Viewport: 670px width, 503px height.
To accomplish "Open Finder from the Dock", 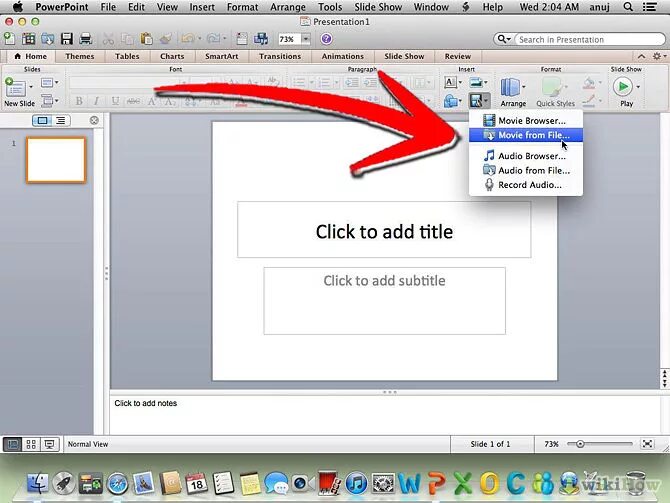I will [x=38, y=483].
